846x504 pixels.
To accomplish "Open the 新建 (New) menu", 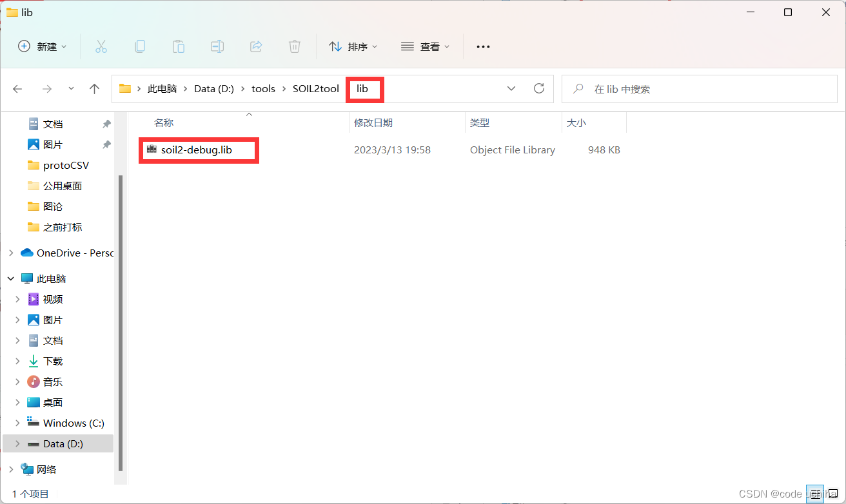I will point(43,46).
